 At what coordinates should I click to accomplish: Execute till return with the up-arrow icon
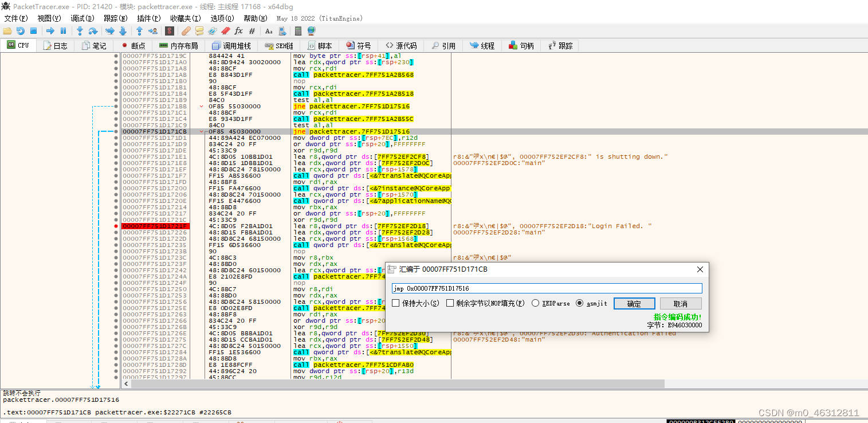[x=139, y=31]
